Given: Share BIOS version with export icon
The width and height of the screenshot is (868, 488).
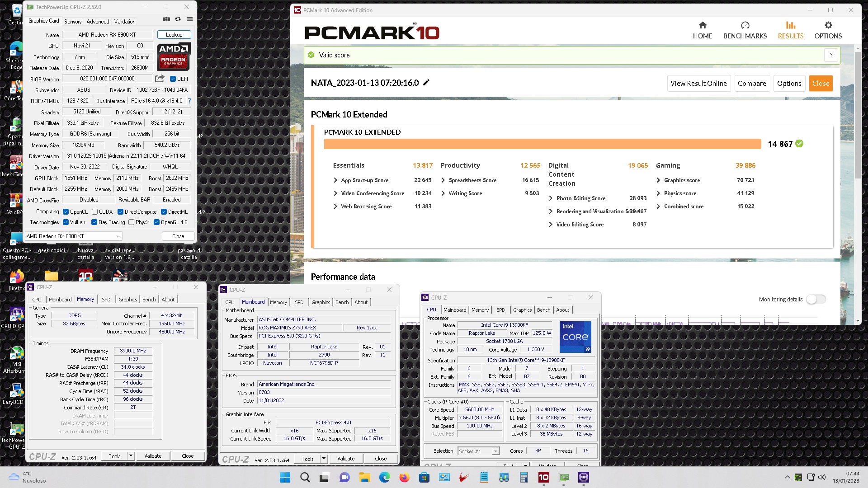Looking at the screenshot, I should click(x=160, y=79).
